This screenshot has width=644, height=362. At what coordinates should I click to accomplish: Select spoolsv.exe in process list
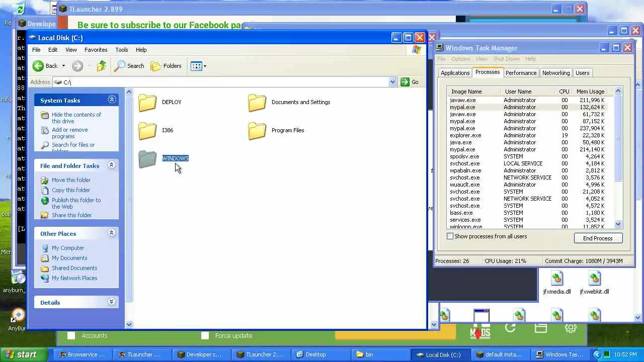pyautogui.click(x=528, y=156)
